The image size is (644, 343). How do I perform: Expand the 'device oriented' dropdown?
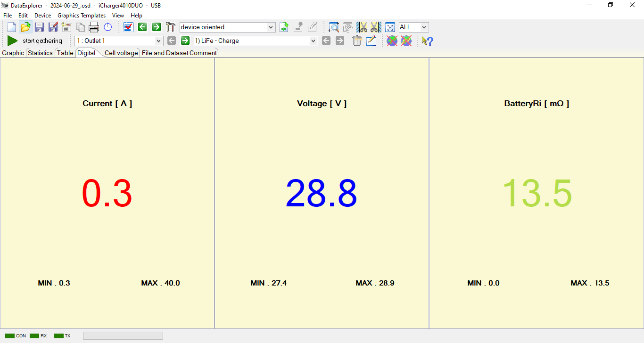coord(271,27)
